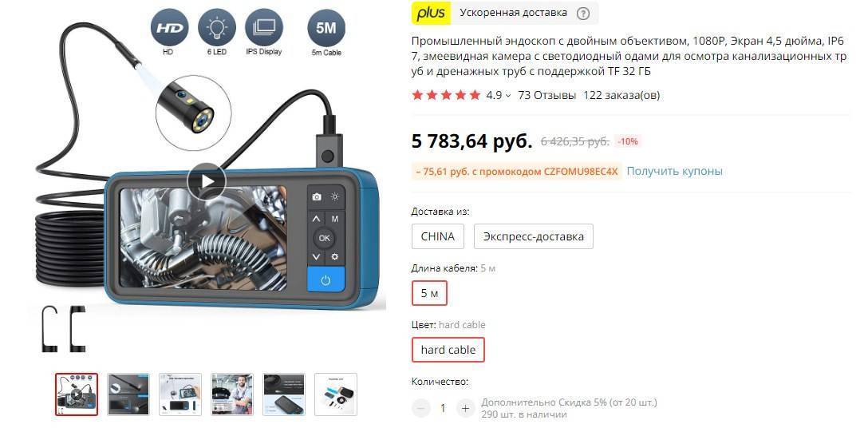Select the Экспресс-доставка shipping option
Viewport: 868px width, 432px height.
point(533,236)
